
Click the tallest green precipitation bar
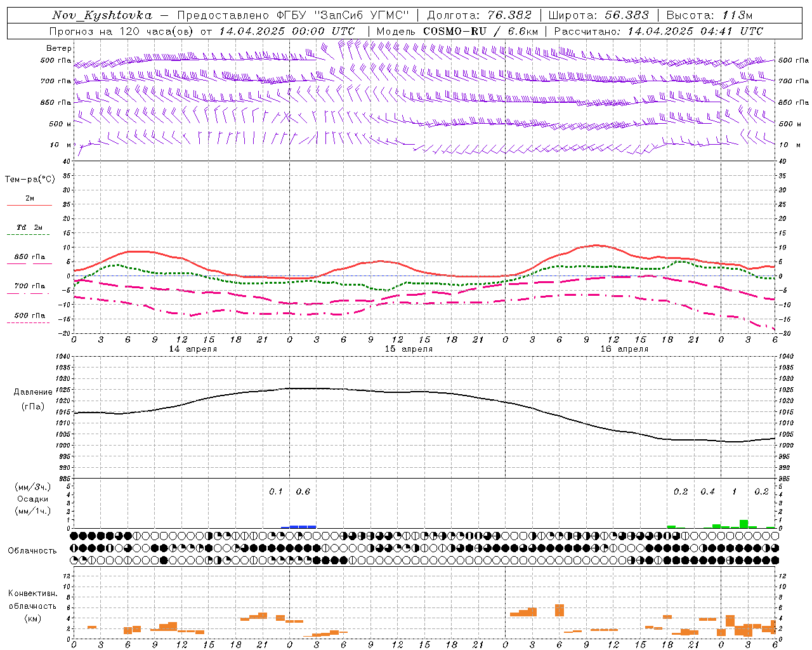pyautogui.click(x=743, y=524)
